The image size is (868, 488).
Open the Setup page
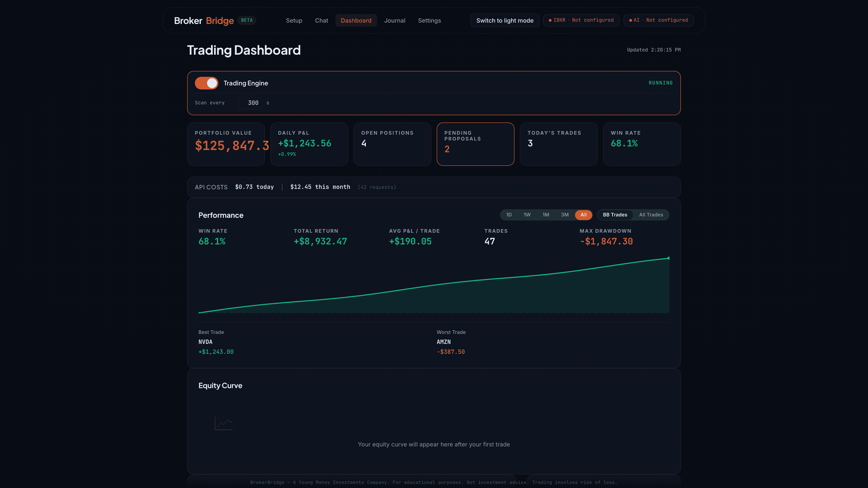point(294,21)
